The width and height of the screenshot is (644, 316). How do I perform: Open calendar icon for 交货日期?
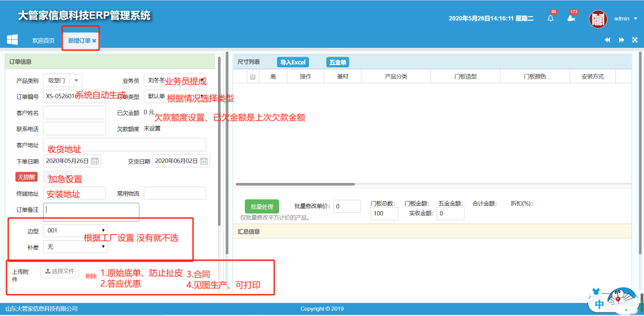coord(204,161)
